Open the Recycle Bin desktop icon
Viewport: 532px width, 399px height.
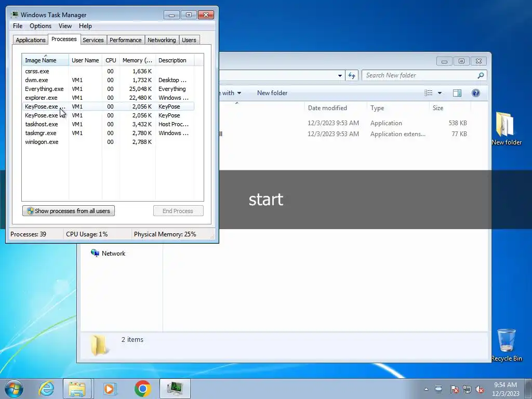coord(507,345)
